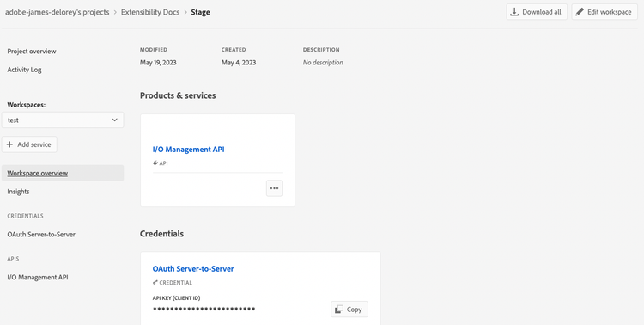644x325 pixels.
Task: Open OAuth Server-to-Server in sidebar credentials
Action: pos(41,235)
